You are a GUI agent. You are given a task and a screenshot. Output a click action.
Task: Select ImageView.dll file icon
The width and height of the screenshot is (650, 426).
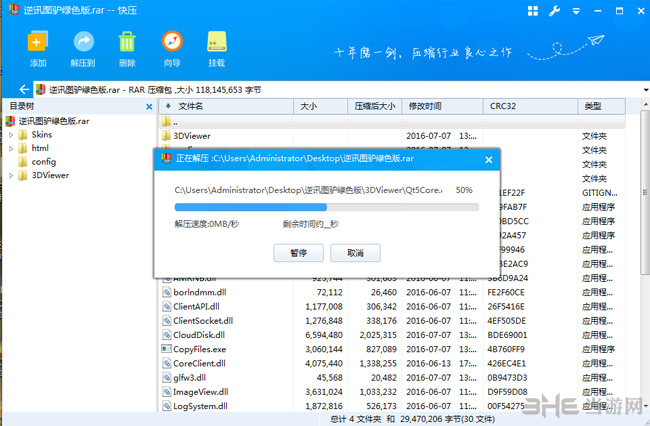coord(166,392)
